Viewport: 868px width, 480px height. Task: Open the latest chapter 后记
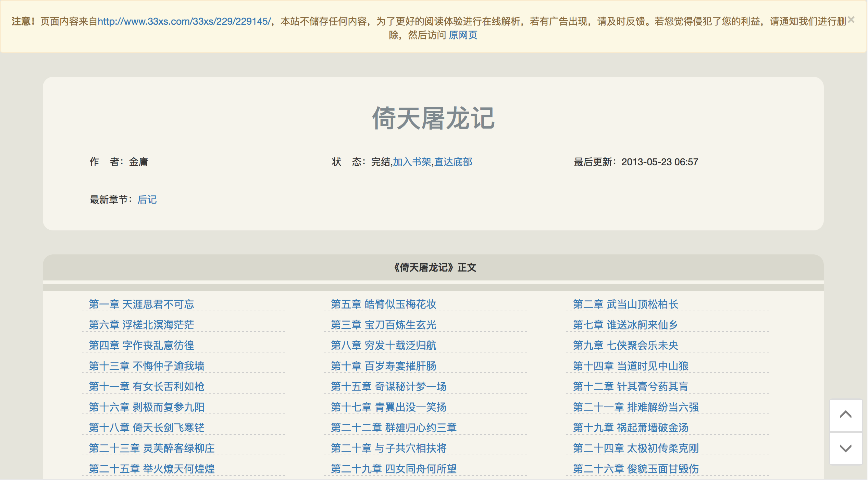click(x=147, y=200)
